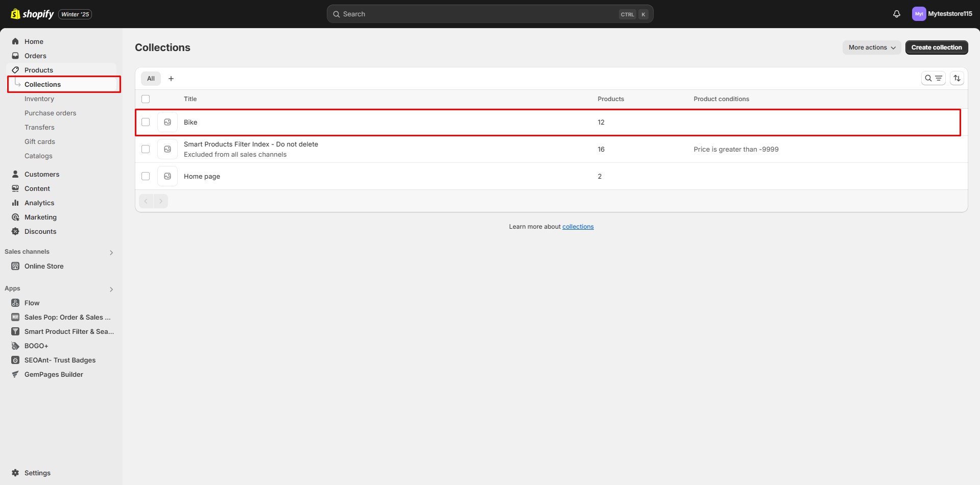980x485 pixels.
Task: Expand the Sales channels section
Action: coord(111,252)
